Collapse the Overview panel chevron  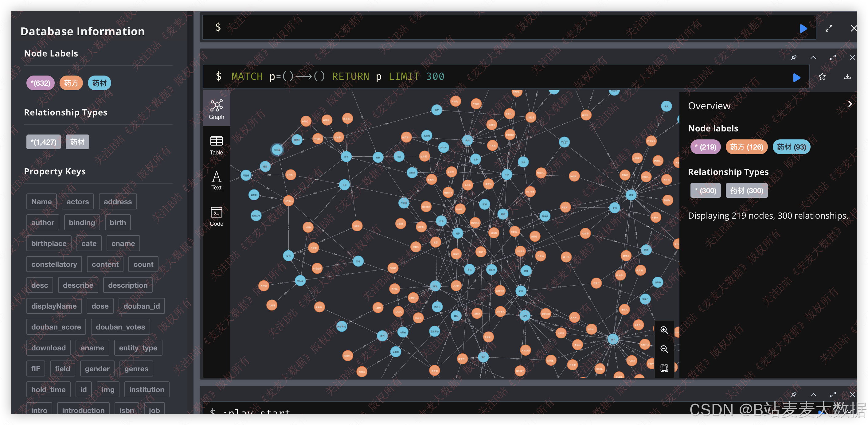click(x=850, y=104)
